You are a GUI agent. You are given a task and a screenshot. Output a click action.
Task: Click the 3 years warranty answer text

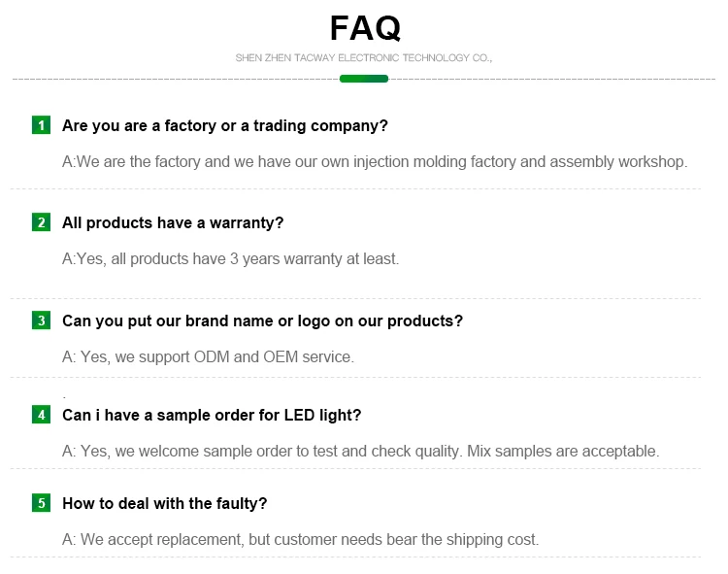click(x=230, y=258)
